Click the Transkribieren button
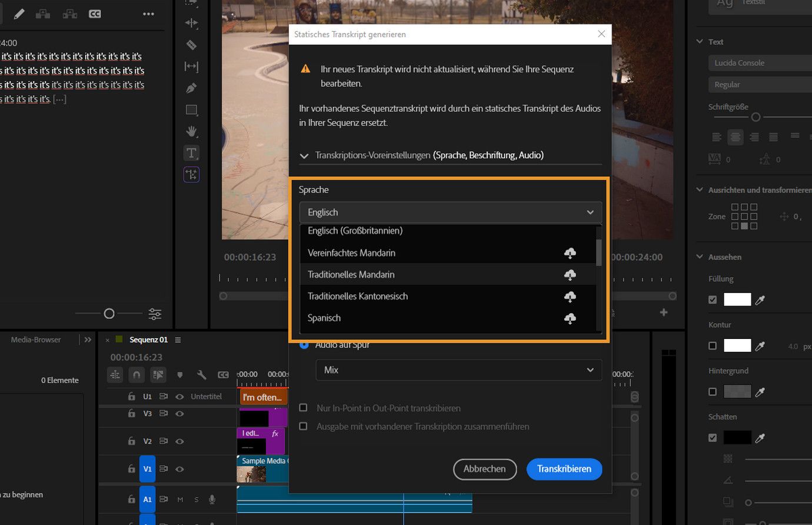Screen dimensions: 812x525 click(564, 469)
